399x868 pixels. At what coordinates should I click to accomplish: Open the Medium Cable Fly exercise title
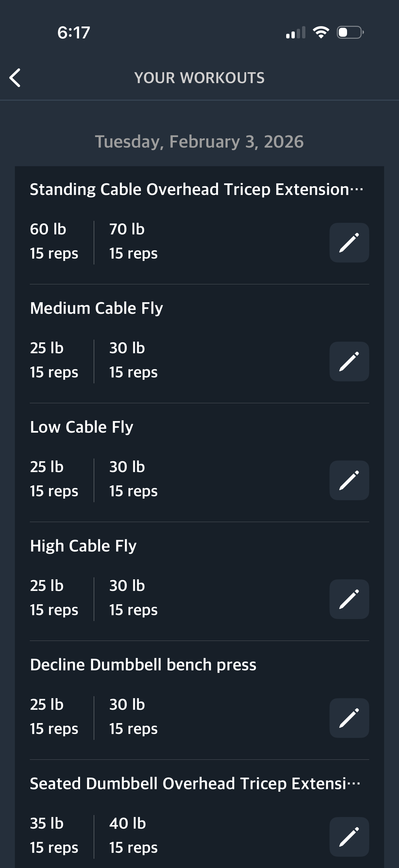[97, 308]
